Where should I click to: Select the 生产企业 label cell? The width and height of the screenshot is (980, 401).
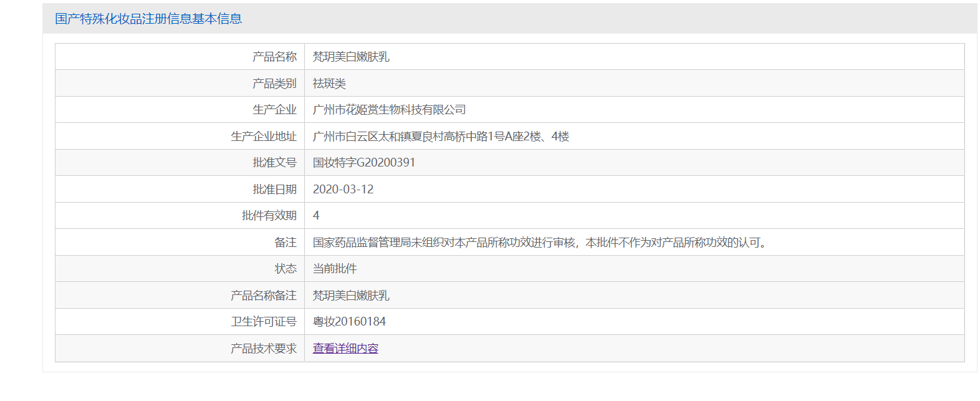click(x=180, y=110)
